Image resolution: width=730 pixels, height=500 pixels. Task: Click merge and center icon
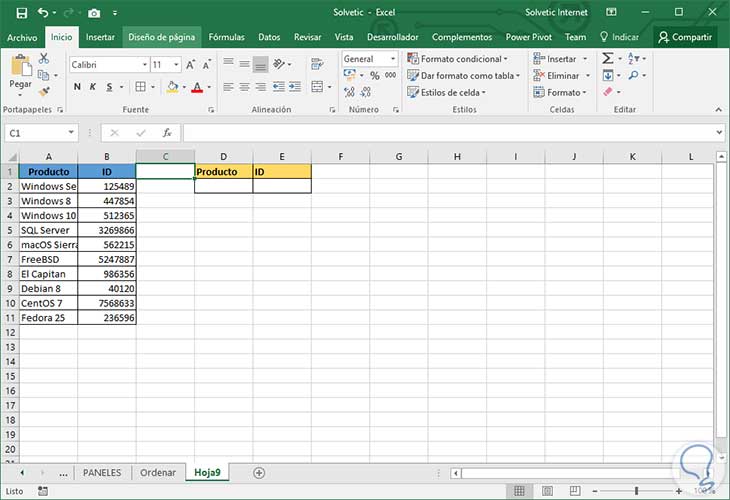(x=317, y=87)
